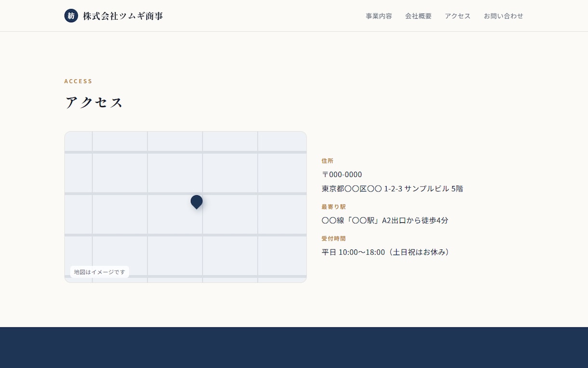Click the address line with サンプルビル 5階
588x368 pixels.
pyautogui.click(x=392, y=189)
